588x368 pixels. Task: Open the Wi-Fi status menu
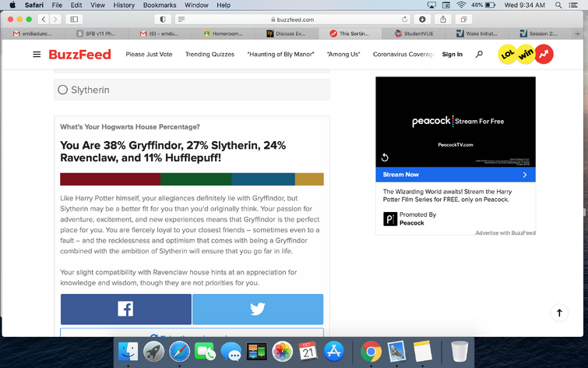(461, 5)
